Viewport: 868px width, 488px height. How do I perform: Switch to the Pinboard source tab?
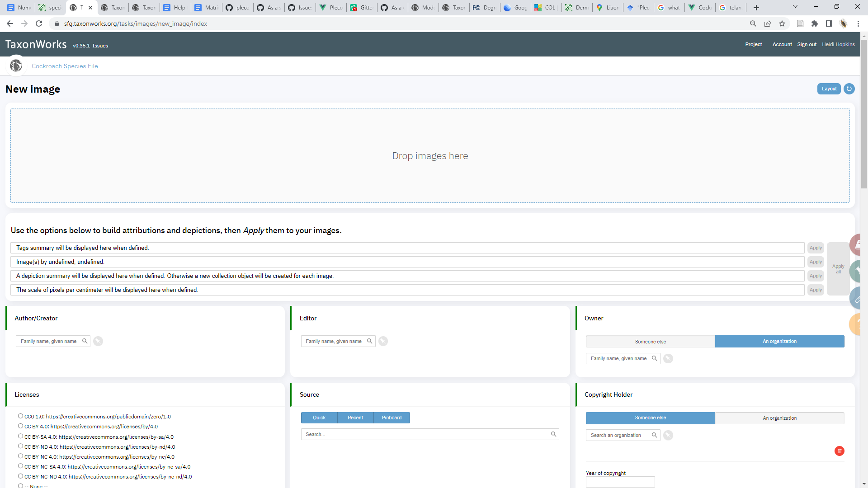pos(392,418)
